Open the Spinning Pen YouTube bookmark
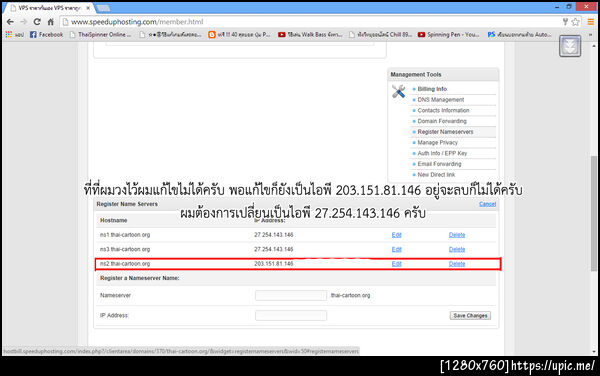The image size is (600, 376). (x=448, y=34)
